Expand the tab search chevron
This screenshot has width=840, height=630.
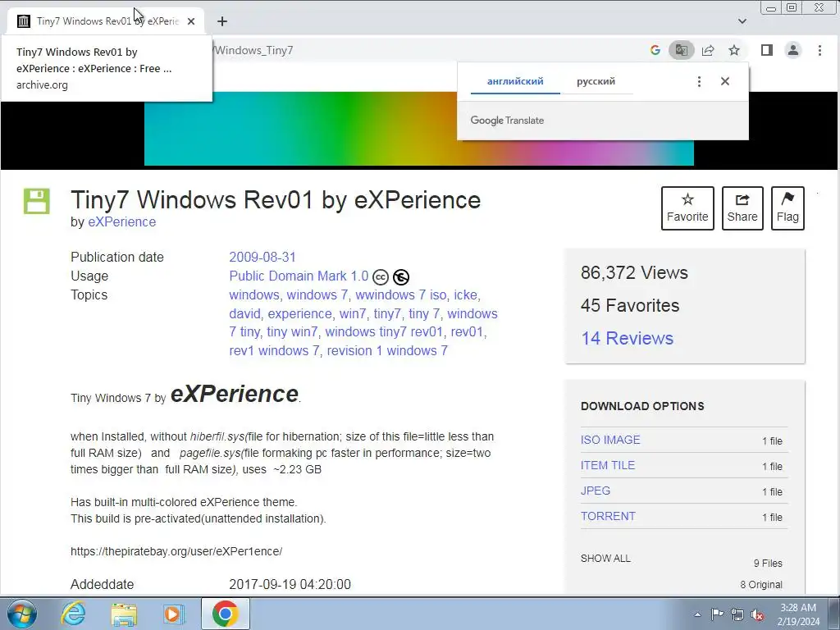(x=742, y=21)
